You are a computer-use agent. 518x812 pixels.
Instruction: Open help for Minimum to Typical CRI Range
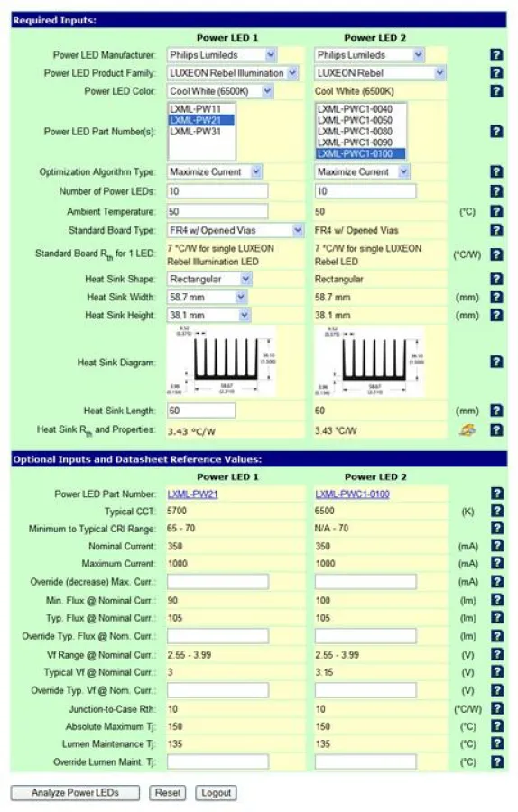pyautogui.click(x=496, y=529)
